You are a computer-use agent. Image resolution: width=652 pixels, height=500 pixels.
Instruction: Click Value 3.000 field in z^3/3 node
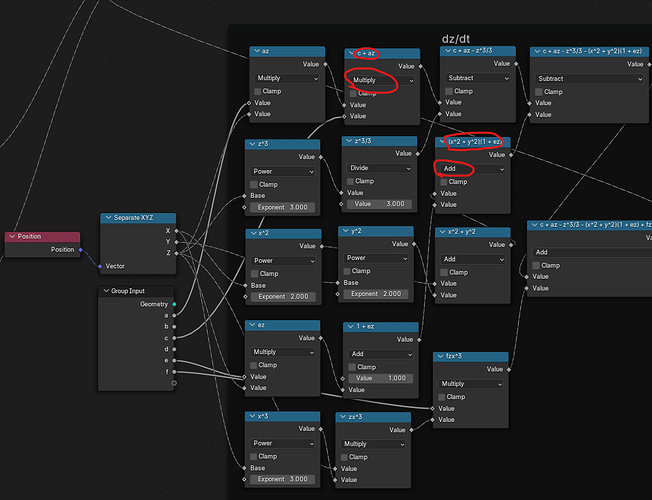[379, 204]
